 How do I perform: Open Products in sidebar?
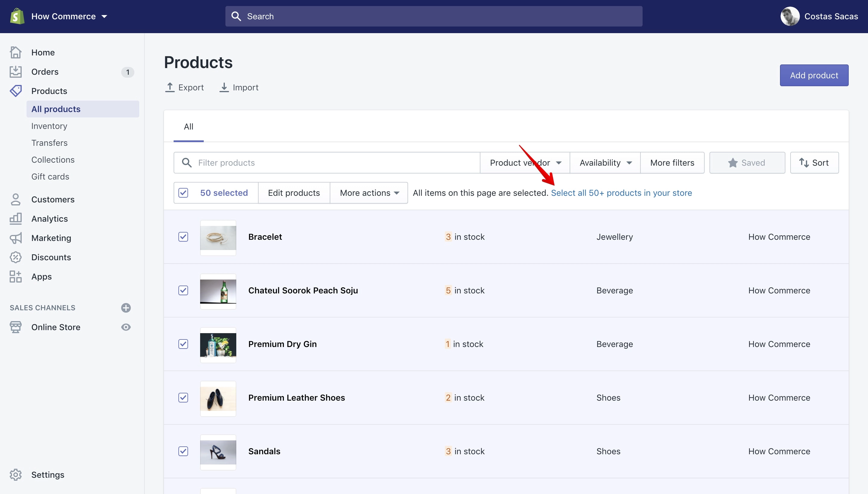49,91
